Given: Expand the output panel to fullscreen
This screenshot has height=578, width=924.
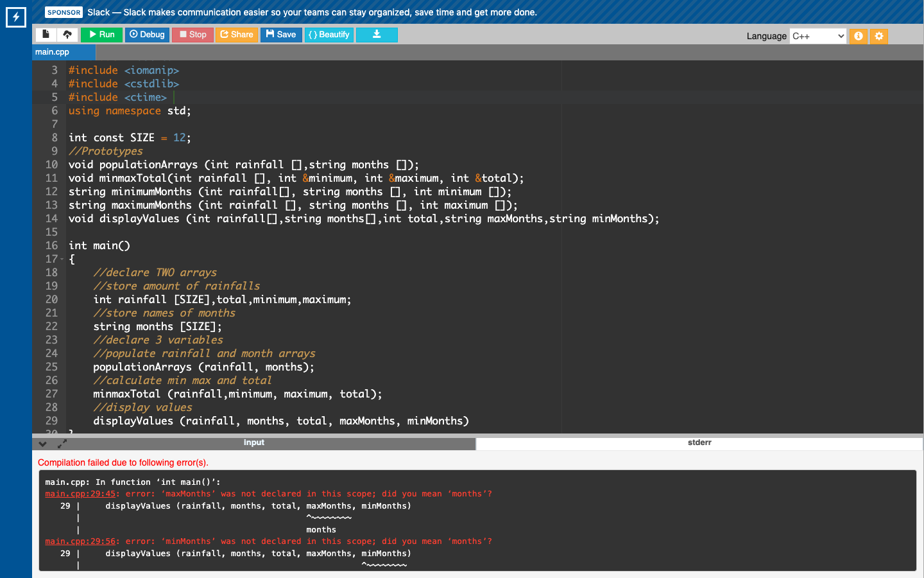Looking at the screenshot, I should tap(62, 444).
